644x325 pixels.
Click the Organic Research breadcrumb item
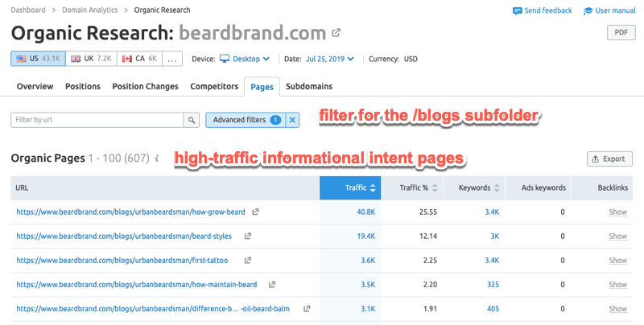pyautogui.click(x=162, y=10)
